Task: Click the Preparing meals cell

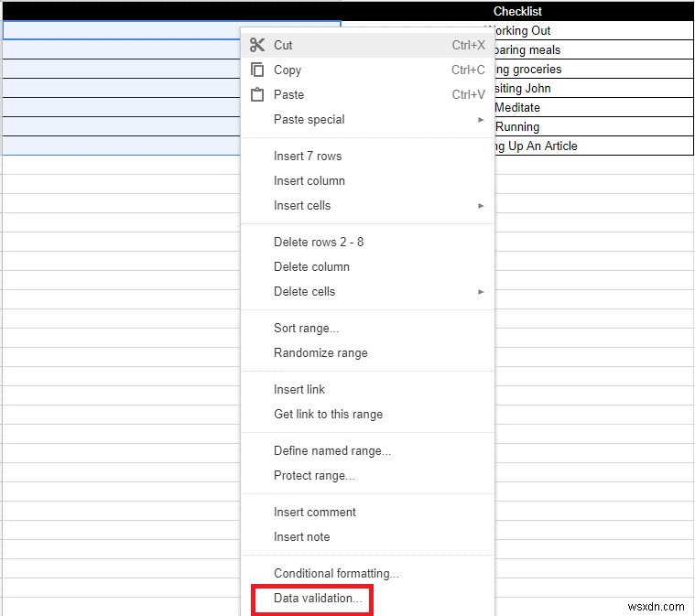Action: point(594,49)
